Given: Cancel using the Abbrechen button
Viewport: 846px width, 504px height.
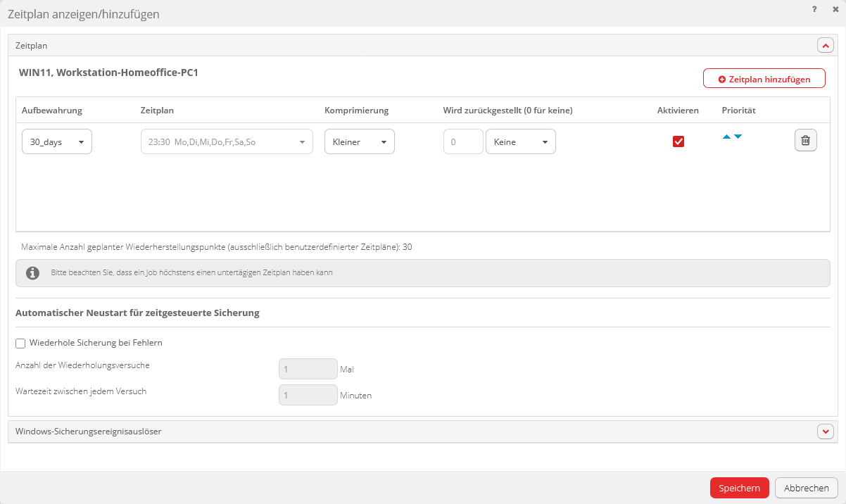Looking at the screenshot, I should point(806,488).
